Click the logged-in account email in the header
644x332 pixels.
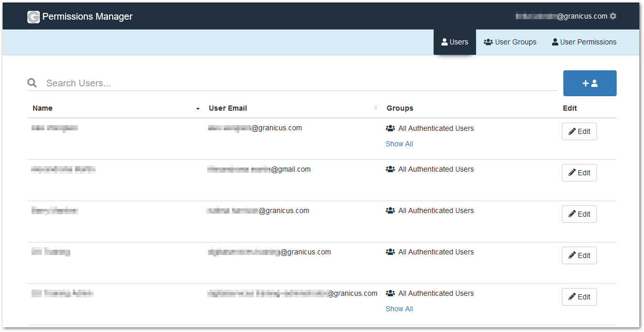[x=561, y=16]
